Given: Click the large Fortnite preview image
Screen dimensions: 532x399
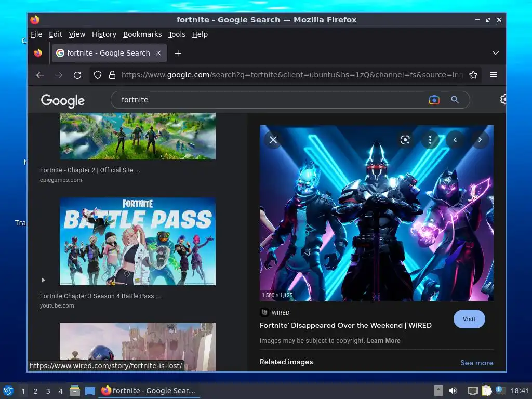Looking at the screenshot, I should coord(376,213).
